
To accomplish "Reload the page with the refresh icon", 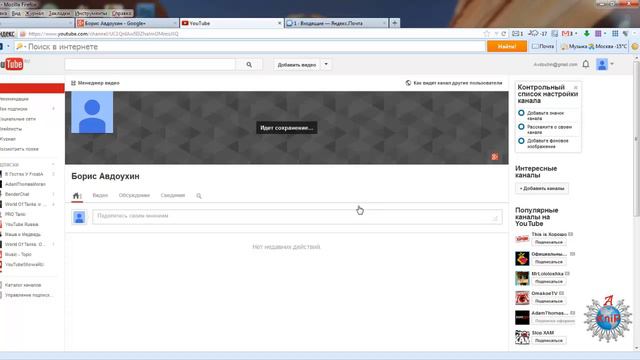I will (x=504, y=34).
